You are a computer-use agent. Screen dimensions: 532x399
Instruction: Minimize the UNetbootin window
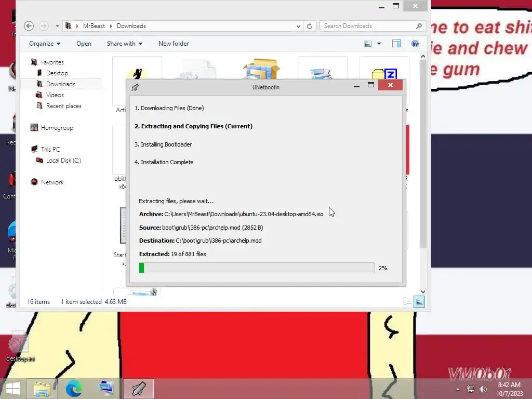point(356,86)
